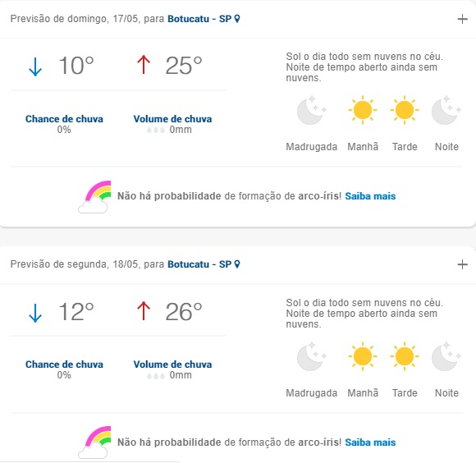Select Monday's Manhã sun icon
476x463 pixels.
pos(363,356)
